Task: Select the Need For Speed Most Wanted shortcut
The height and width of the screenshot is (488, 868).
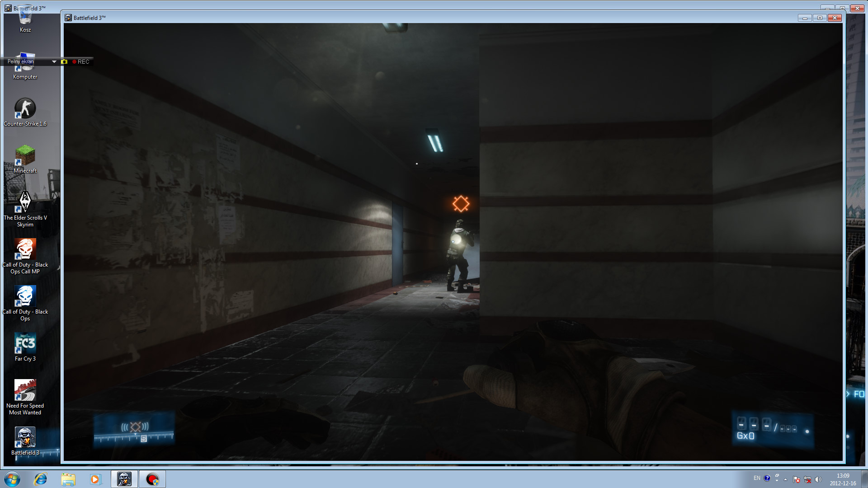Action: [x=25, y=397]
